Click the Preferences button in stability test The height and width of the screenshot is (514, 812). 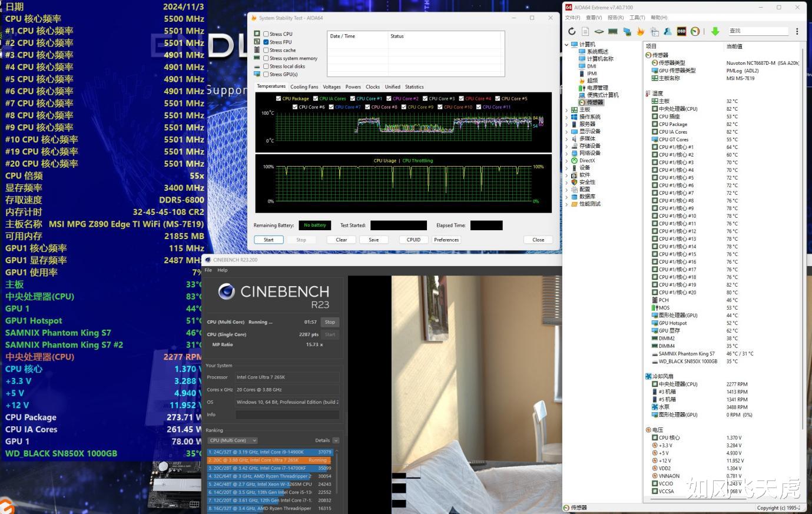446,240
